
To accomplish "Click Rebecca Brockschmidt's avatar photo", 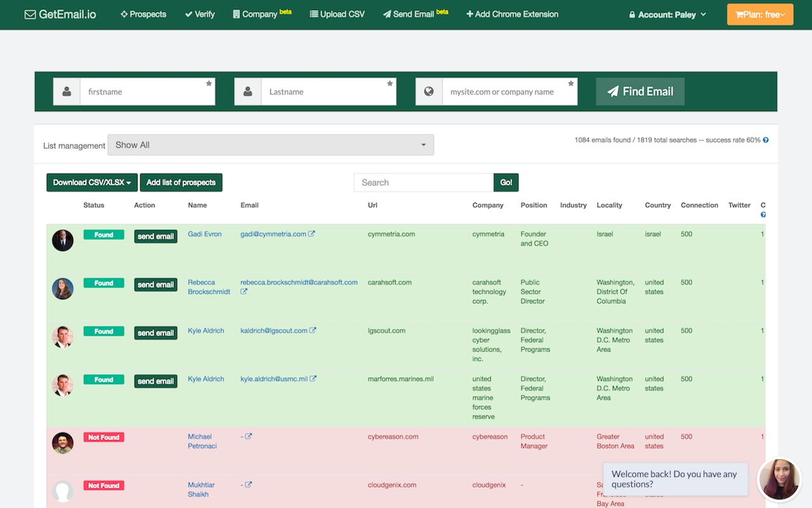I will 63,289.
